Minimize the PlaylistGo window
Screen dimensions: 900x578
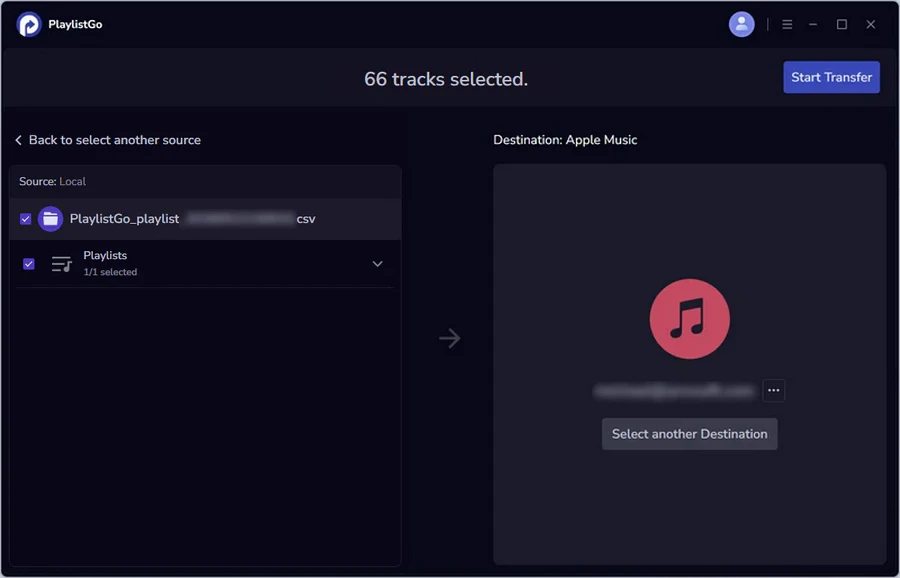(813, 24)
